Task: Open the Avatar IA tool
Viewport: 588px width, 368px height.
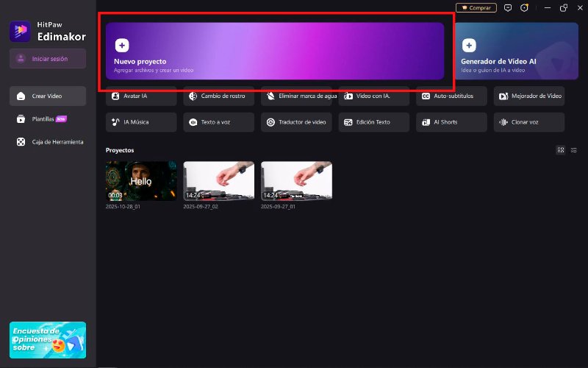Action: click(141, 96)
